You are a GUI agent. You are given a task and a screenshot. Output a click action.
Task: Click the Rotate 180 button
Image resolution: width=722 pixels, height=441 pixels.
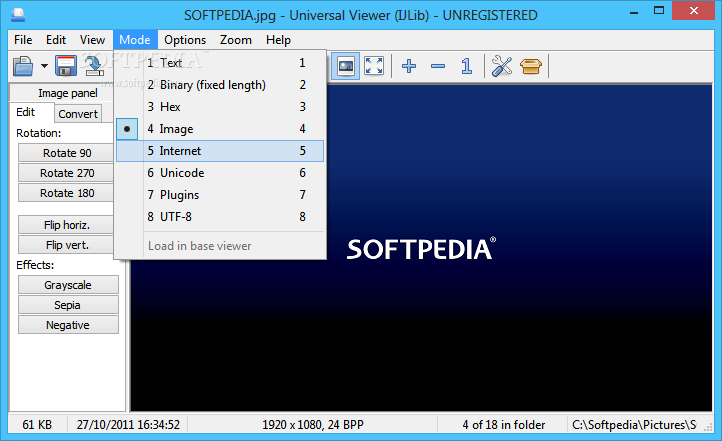pyautogui.click(x=66, y=193)
